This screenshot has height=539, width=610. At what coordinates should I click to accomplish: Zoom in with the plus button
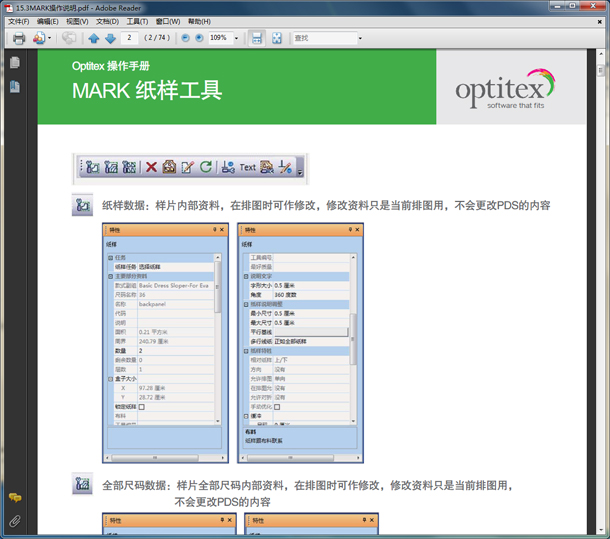199,38
